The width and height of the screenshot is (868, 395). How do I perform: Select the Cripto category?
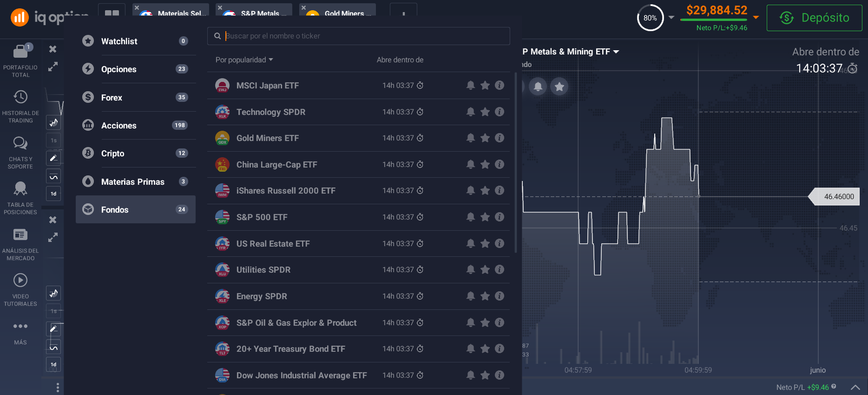pos(136,154)
